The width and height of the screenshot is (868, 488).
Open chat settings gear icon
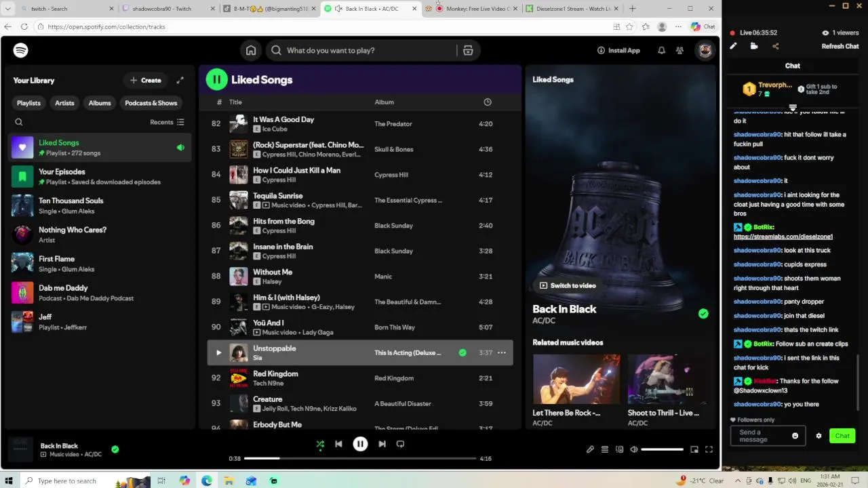point(818,436)
